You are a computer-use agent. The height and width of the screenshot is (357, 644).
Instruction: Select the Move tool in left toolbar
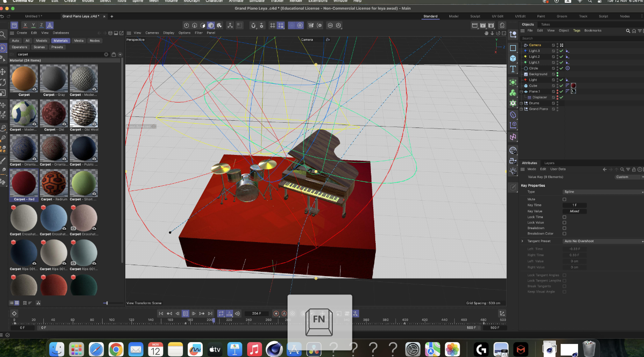click(3, 71)
